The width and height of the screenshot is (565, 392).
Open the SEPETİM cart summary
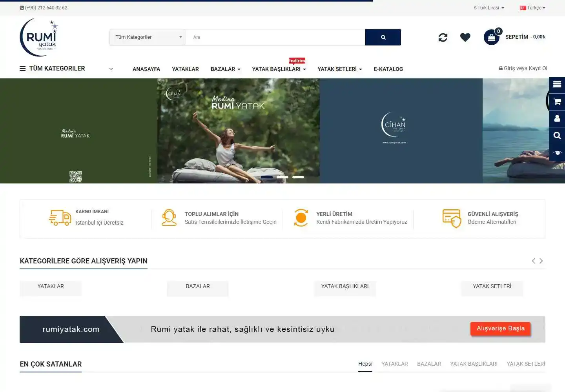(x=525, y=37)
